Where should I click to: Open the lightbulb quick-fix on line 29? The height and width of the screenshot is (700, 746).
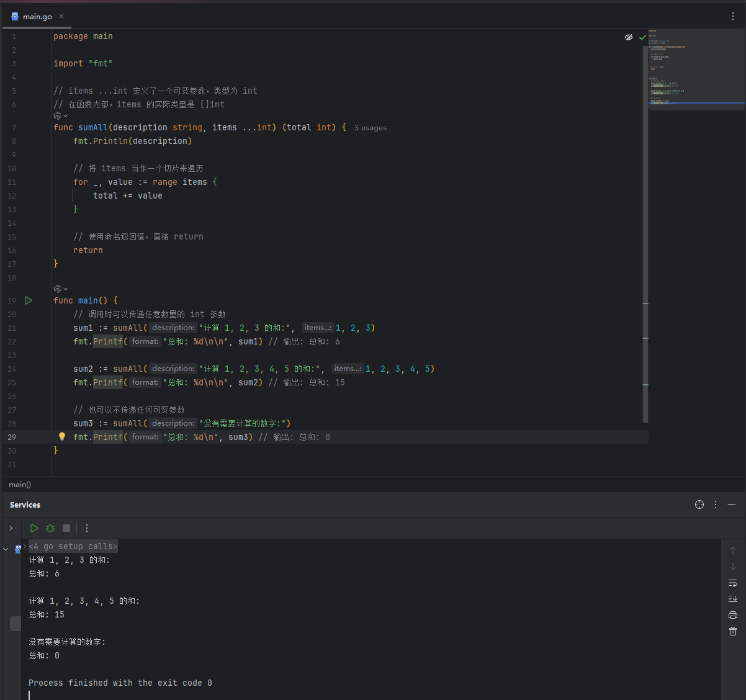(x=62, y=437)
